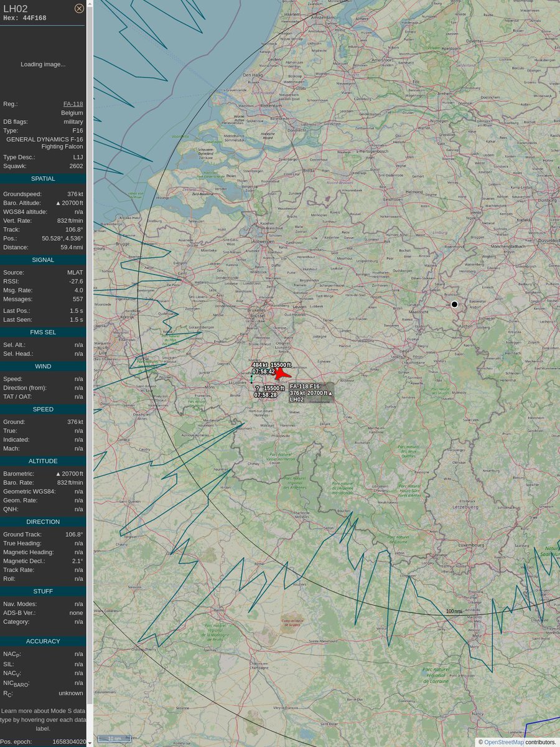Select the red F-16 aircraft icon on the map
Viewport: 560px width, 747px height.
click(281, 372)
